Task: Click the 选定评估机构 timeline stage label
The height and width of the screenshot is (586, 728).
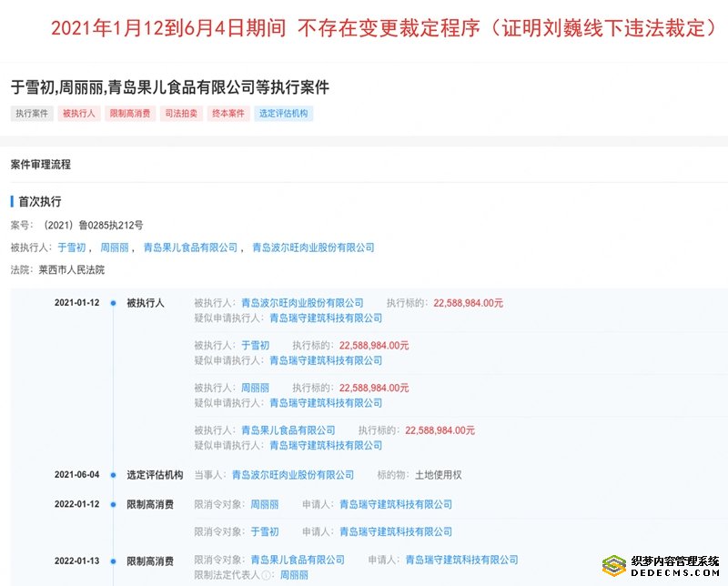Action: pos(155,475)
